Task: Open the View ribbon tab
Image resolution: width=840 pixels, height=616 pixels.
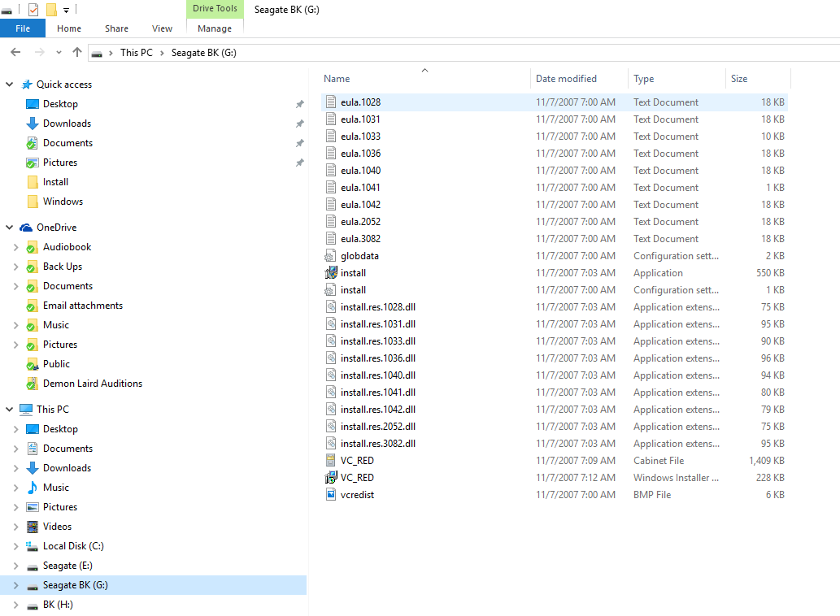Action: point(162,28)
